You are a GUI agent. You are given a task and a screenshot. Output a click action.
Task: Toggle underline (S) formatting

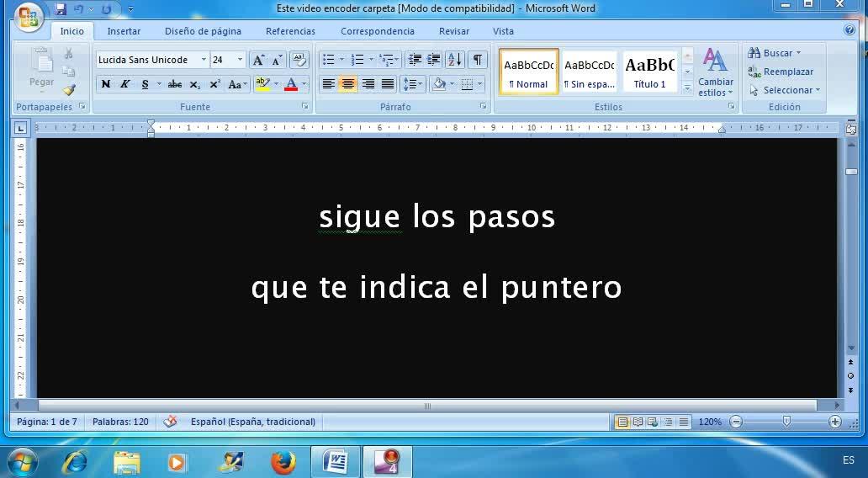pos(145,84)
